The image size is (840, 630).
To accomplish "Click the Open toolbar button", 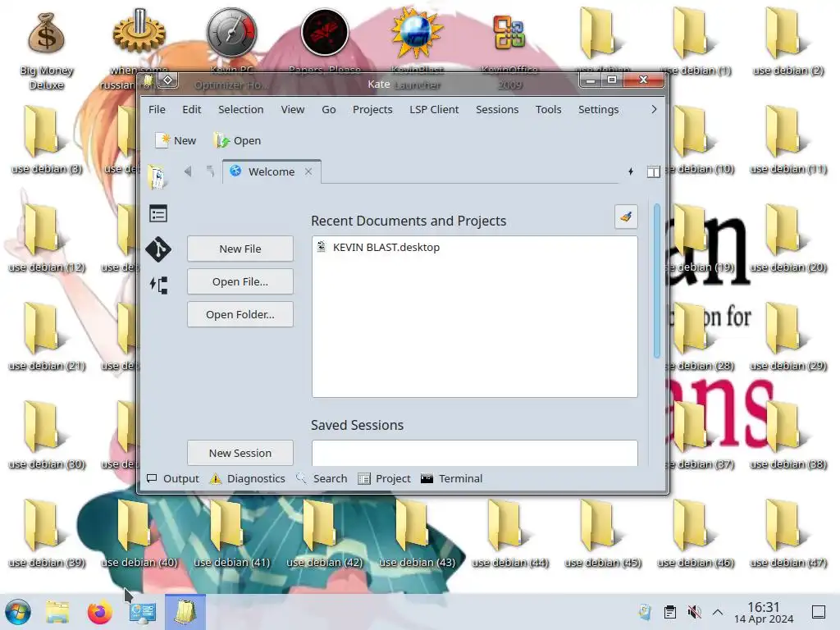I will pyautogui.click(x=237, y=140).
